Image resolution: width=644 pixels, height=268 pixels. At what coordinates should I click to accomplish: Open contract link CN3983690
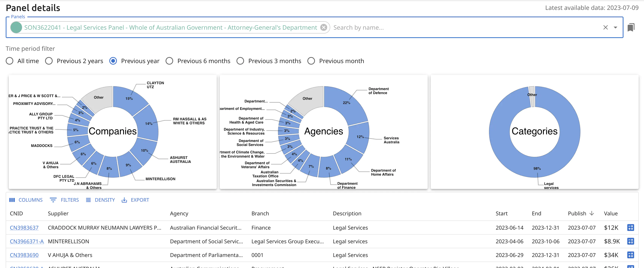24,255
